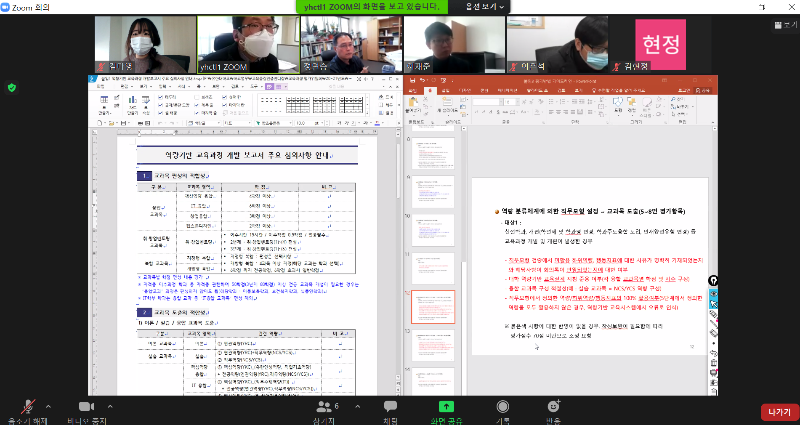The height and width of the screenshot is (425, 800).
Task: Toggle first-column bottom checkbox in HWP ribbon
Action: 161,113
